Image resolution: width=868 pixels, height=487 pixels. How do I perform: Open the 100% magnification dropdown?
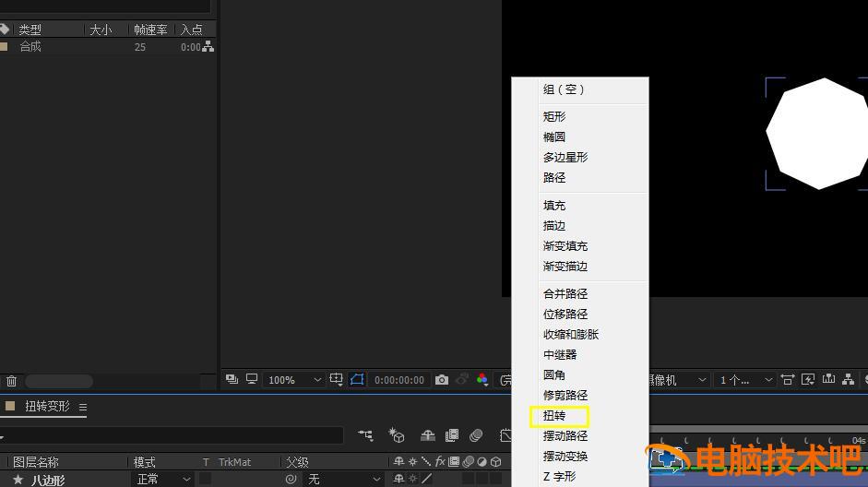click(x=294, y=380)
